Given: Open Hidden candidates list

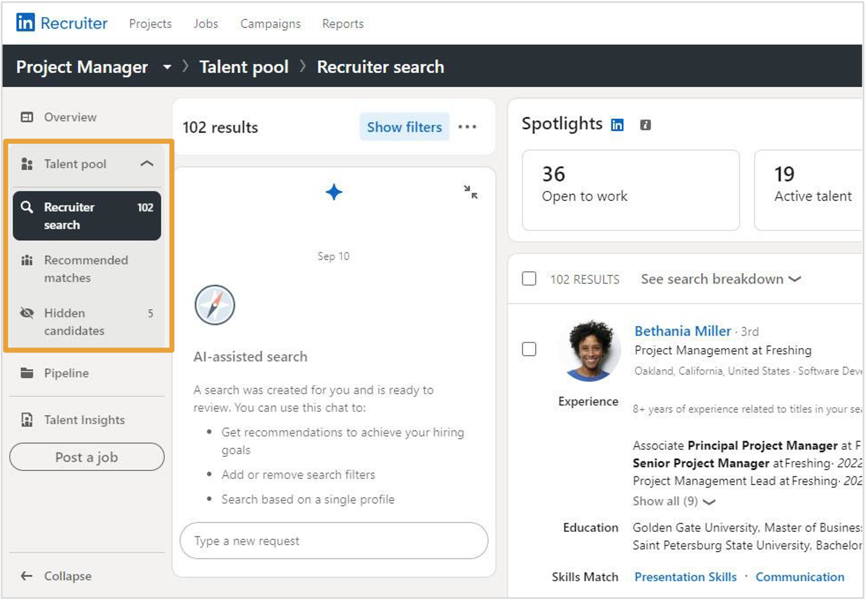Looking at the screenshot, I should point(87,322).
